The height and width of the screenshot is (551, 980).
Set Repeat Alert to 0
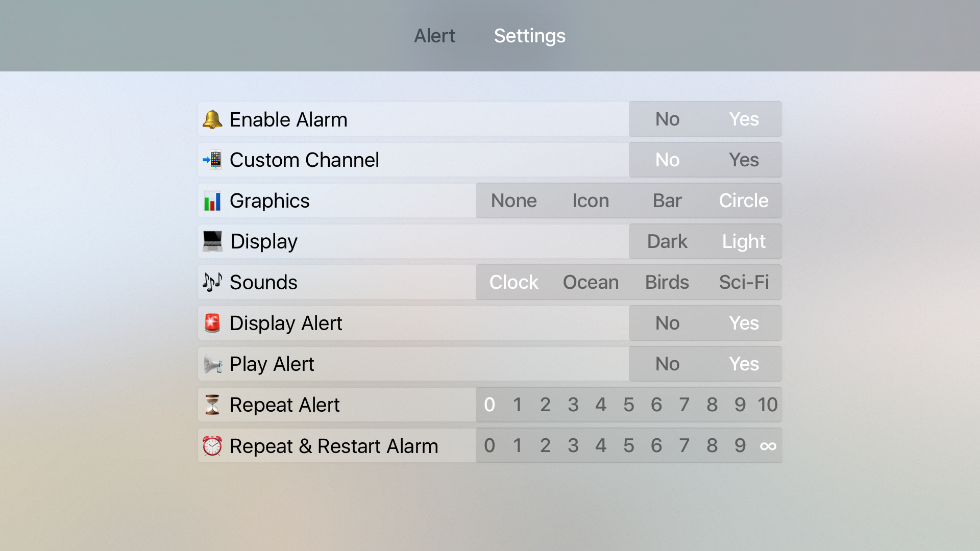pyautogui.click(x=489, y=405)
